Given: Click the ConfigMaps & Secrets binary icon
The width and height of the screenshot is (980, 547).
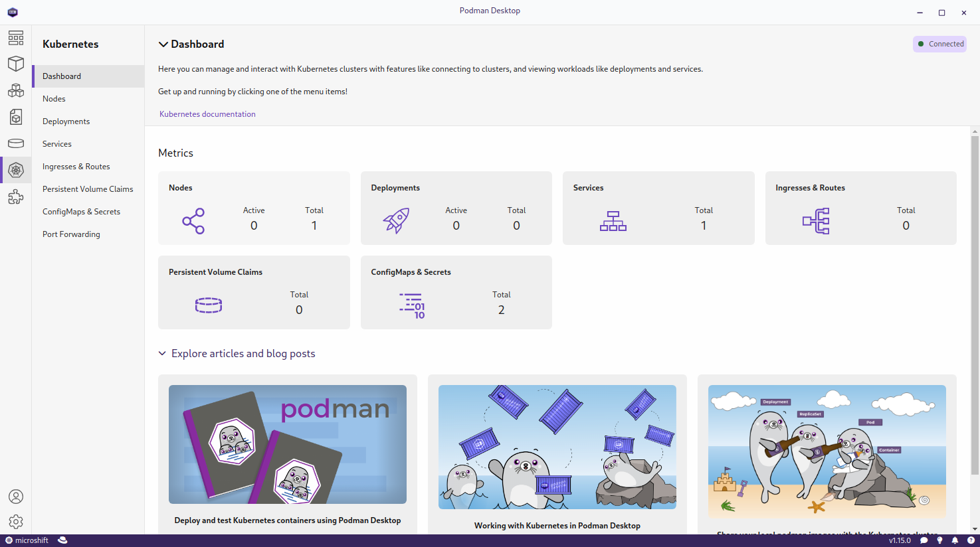Looking at the screenshot, I should coord(412,306).
